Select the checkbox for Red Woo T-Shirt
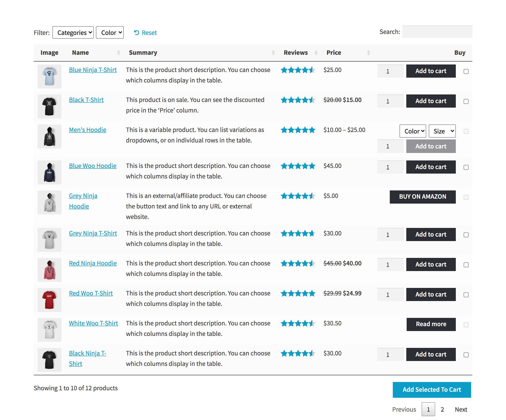The height and width of the screenshot is (420, 506). click(466, 295)
